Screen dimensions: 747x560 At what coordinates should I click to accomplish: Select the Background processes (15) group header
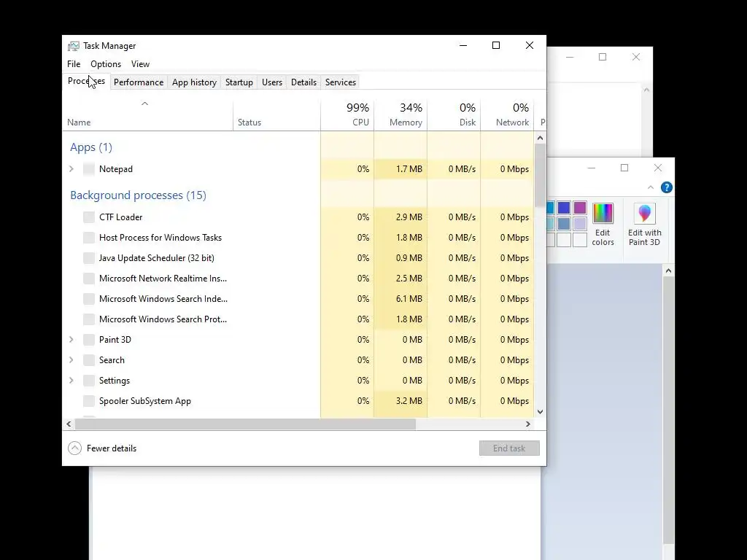coord(138,195)
